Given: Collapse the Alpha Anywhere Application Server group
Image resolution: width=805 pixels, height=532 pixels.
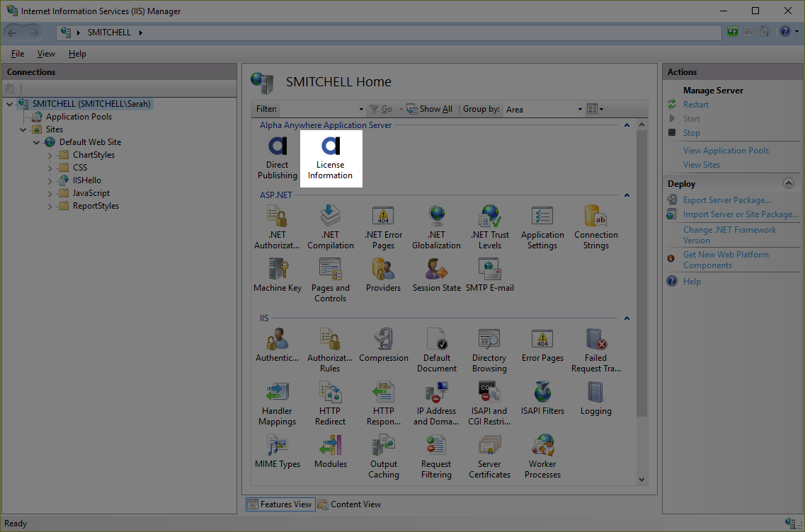Looking at the screenshot, I should pos(627,125).
